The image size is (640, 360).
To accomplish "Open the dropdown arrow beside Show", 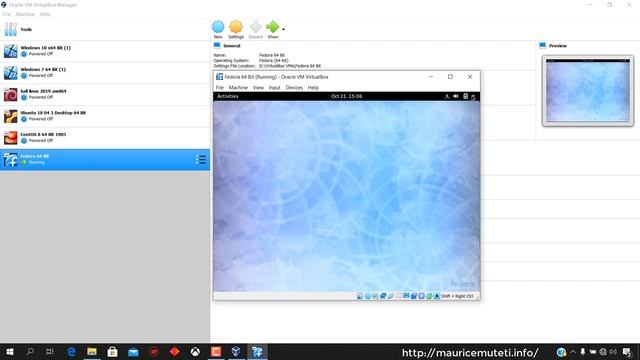I will click(283, 29).
